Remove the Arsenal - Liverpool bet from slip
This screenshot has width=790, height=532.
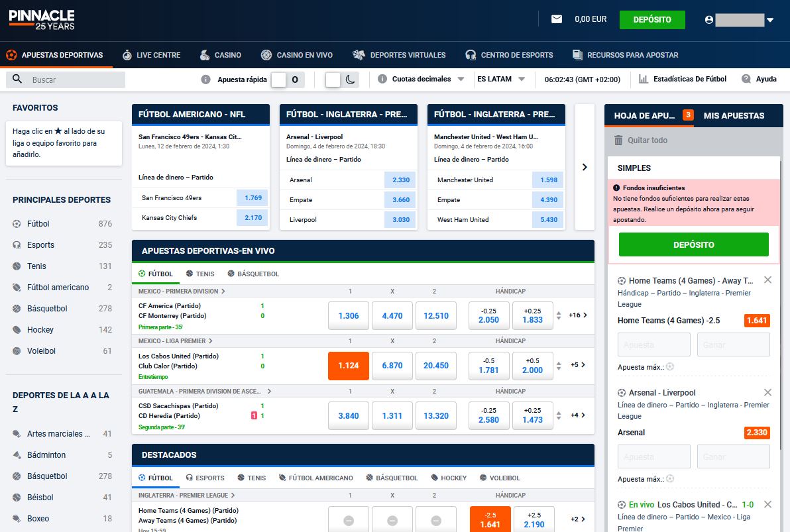click(x=767, y=392)
